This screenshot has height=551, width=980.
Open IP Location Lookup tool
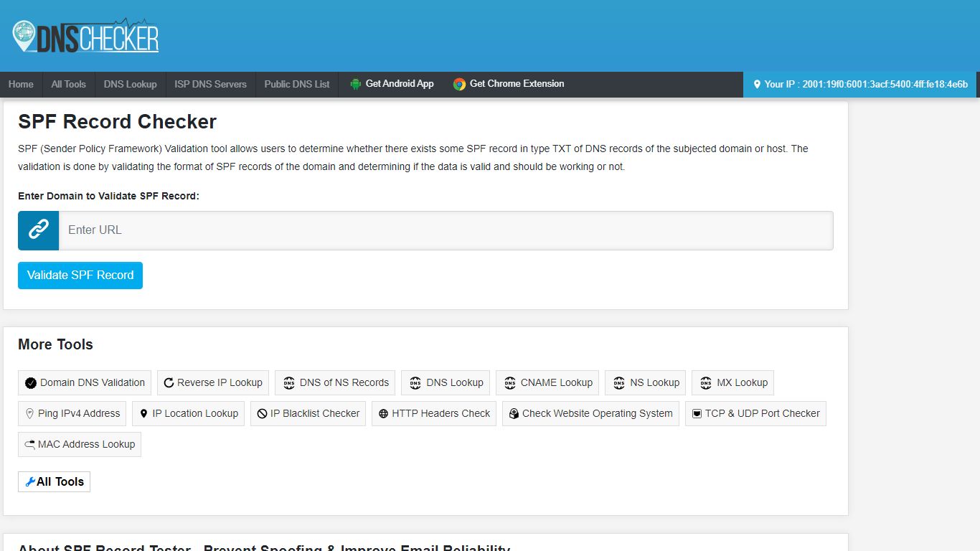click(x=188, y=414)
